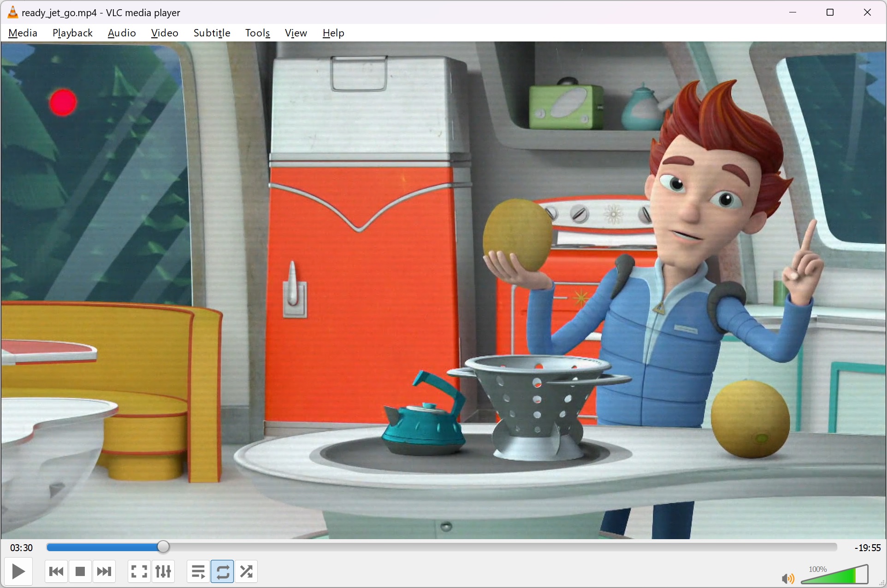
Task: Open the View menu
Action: (296, 33)
